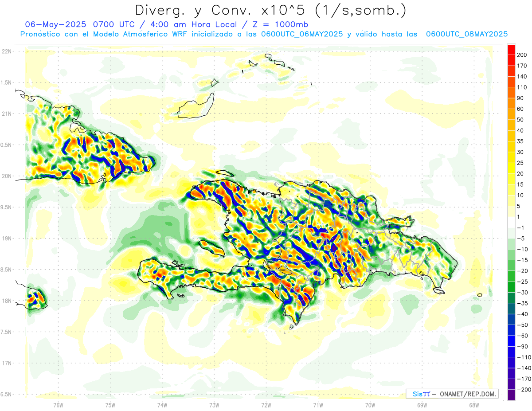Click the '69W' longitude axis label

[x=422, y=405]
